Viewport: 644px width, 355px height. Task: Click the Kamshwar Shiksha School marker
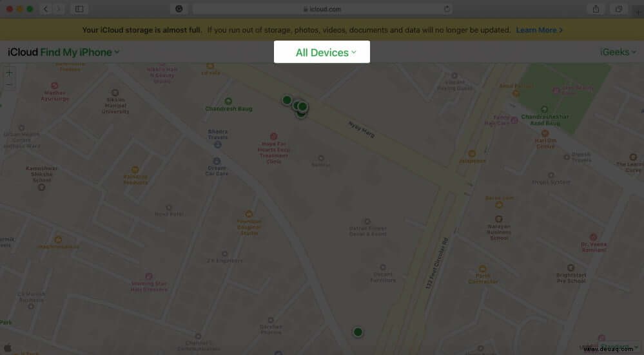pyautogui.click(x=41, y=187)
